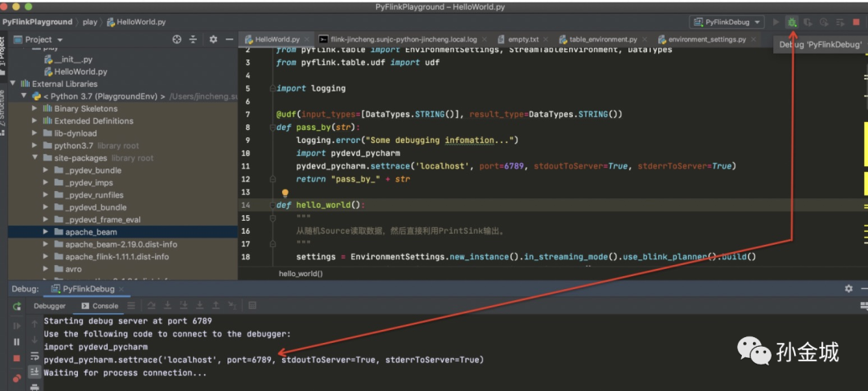Stop the process using top toolbar red square
Screen dimensions: 868x391
point(857,22)
